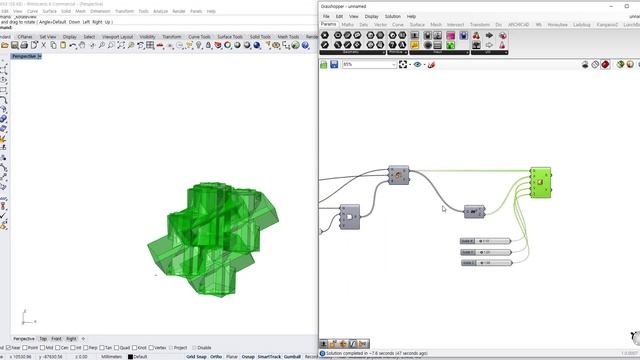Image resolution: width=640 pixels, height=360 pixels.
Task: Toggle Osnap in the status bar
Action: coord(248,357)
